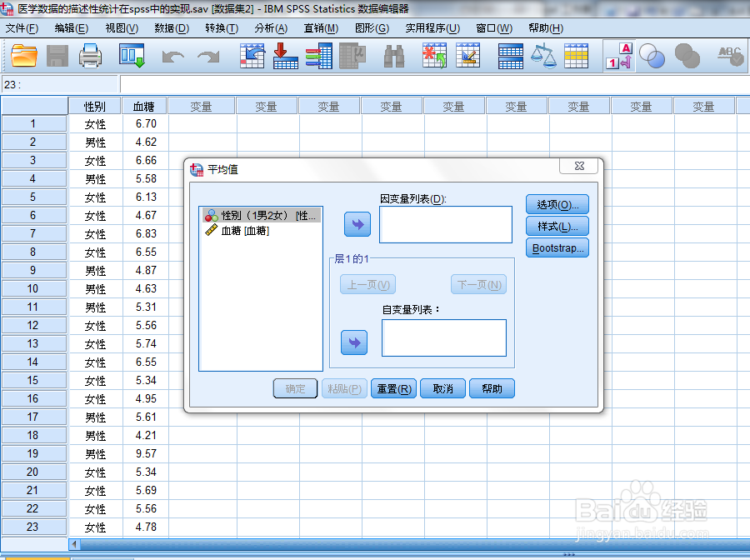This screenshot has width=750, height=560.
Task: Click the 取消 button
Action: (443, 388)
